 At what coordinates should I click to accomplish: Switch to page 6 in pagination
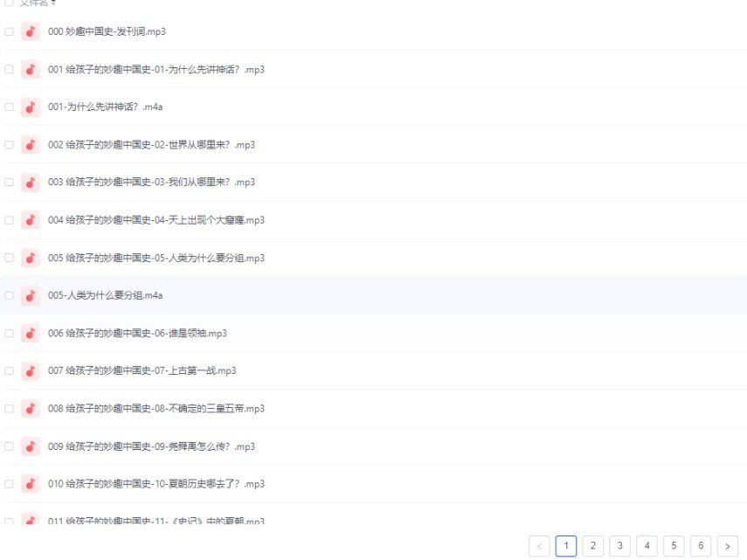pos(700,546)
